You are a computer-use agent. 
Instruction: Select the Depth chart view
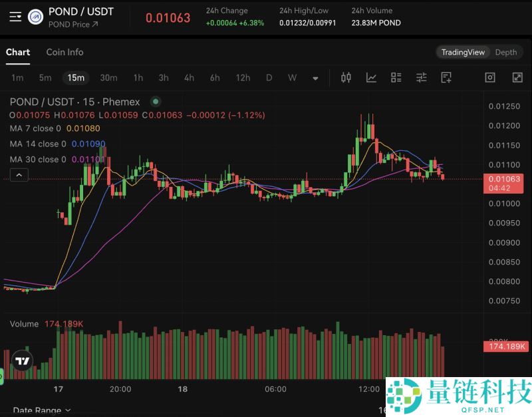coord(506,52)
